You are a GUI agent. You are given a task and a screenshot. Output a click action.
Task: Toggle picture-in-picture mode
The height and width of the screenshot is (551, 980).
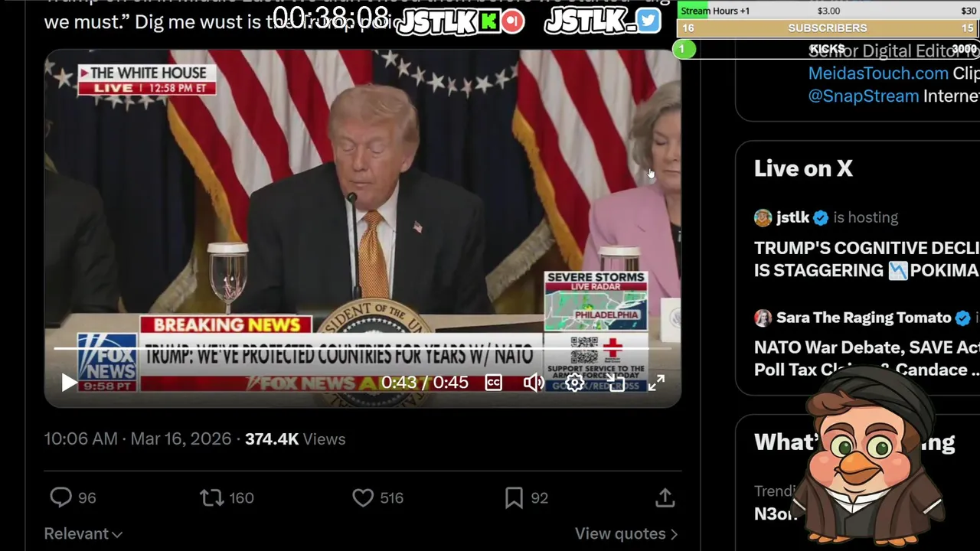coord(616,383)
